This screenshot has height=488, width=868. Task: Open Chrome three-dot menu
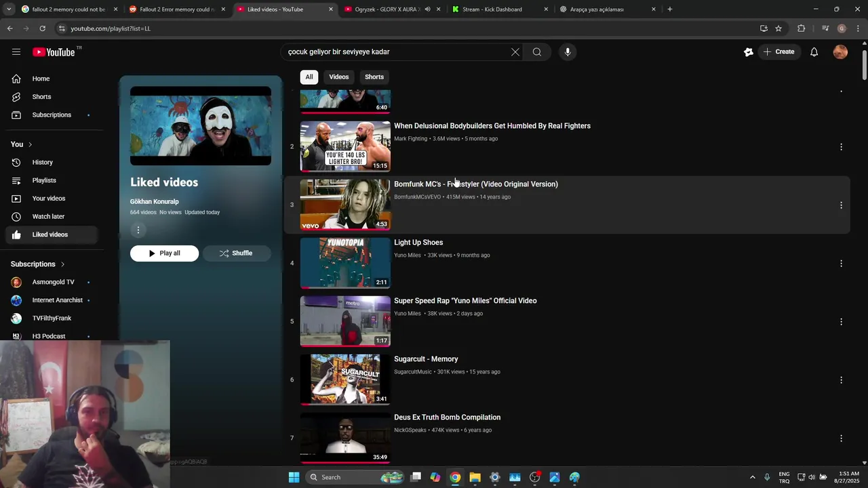[x=858, y=28]
